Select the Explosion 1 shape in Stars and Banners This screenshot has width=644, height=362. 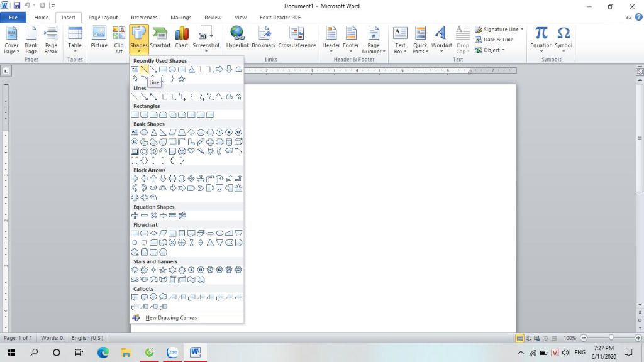point(135,270)
